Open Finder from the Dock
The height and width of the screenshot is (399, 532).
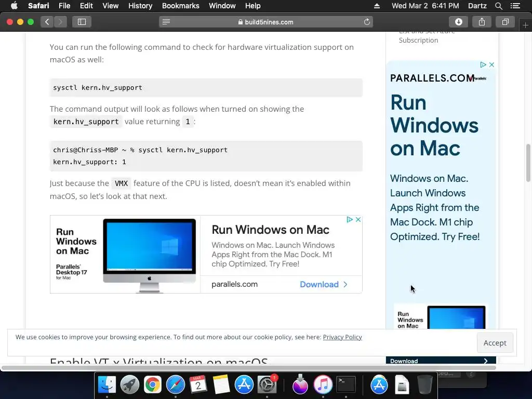(x=107, y=384)
